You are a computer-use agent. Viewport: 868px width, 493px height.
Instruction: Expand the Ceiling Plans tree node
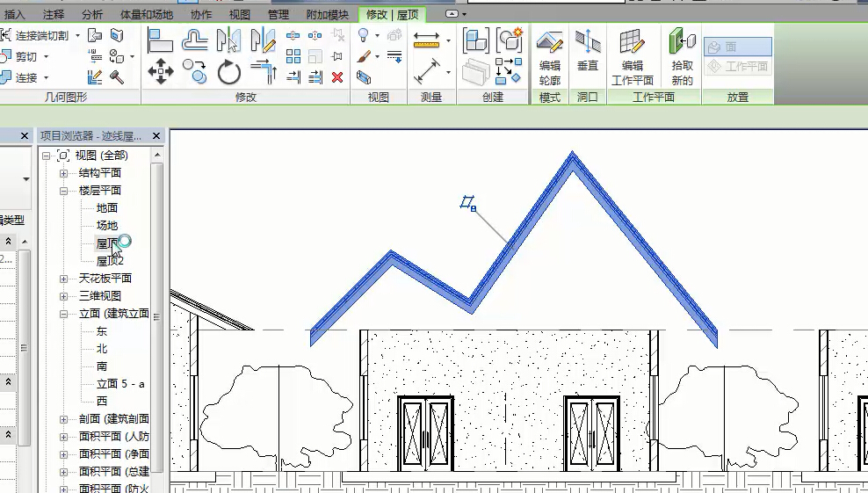(x=63, y=279)
